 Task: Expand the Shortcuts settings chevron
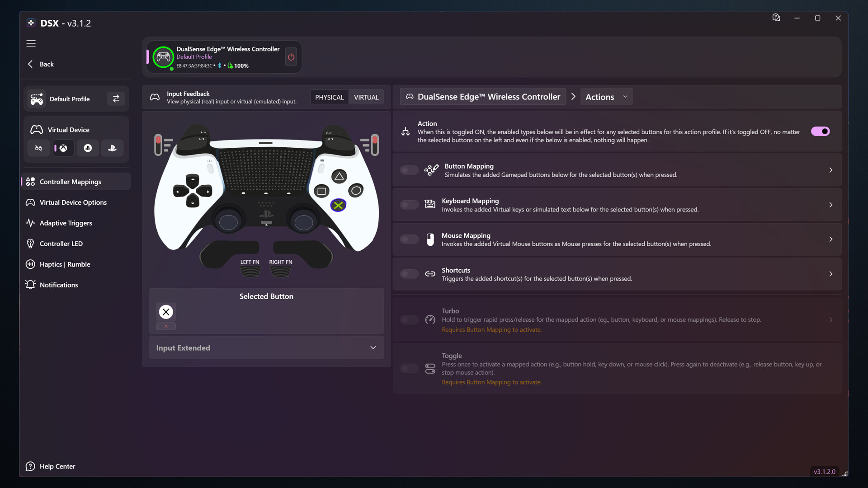pyautogui.click(x=831, y=274)
